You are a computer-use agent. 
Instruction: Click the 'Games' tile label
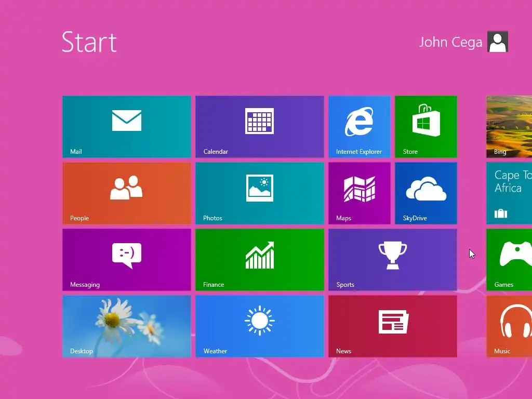pyautogui.click(x=504, y=285)
